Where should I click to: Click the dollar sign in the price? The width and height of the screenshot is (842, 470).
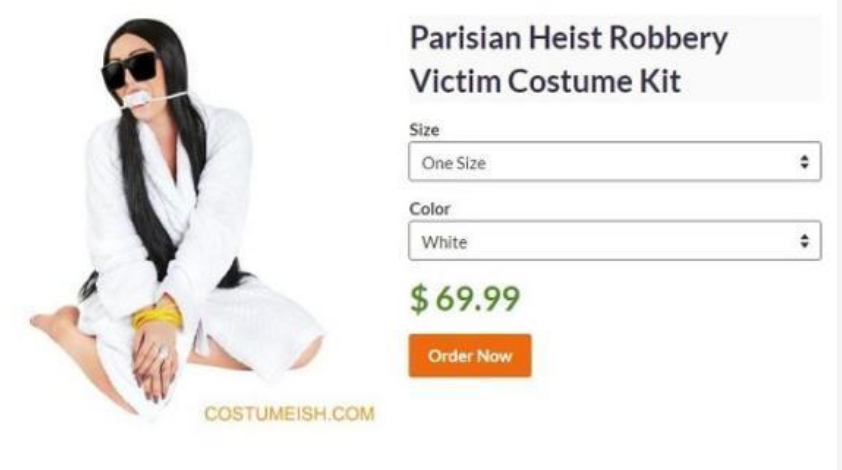(x=419, y=299)
